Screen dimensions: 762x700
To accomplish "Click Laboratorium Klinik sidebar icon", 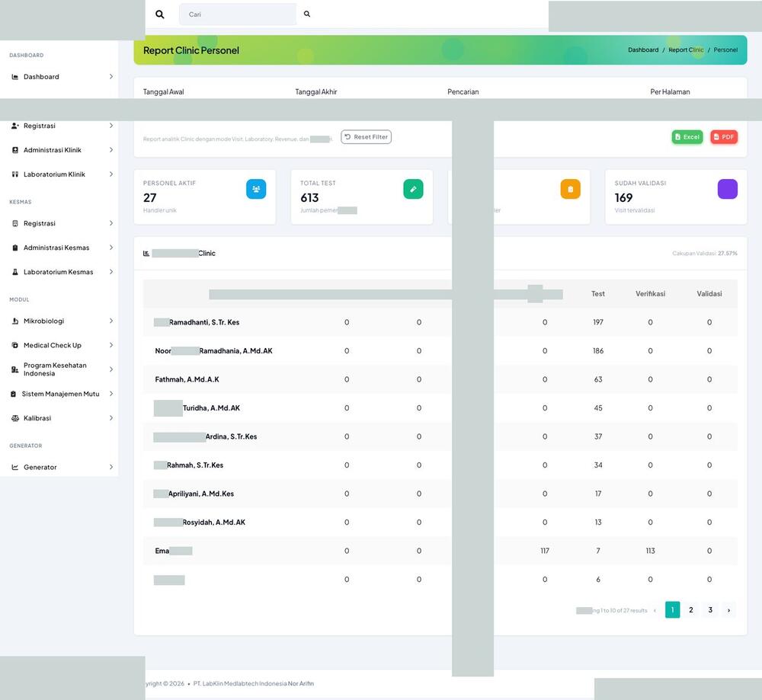I will [x=15, y=174].
